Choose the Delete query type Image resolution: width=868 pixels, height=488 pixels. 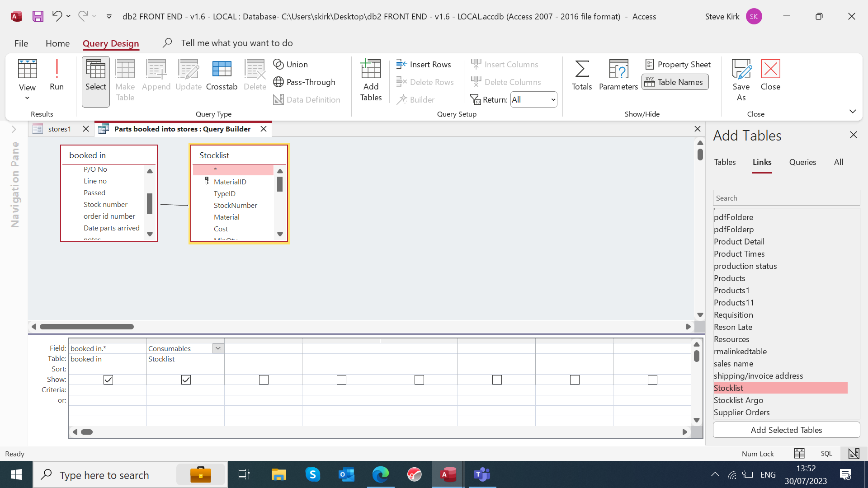point(255,76)
